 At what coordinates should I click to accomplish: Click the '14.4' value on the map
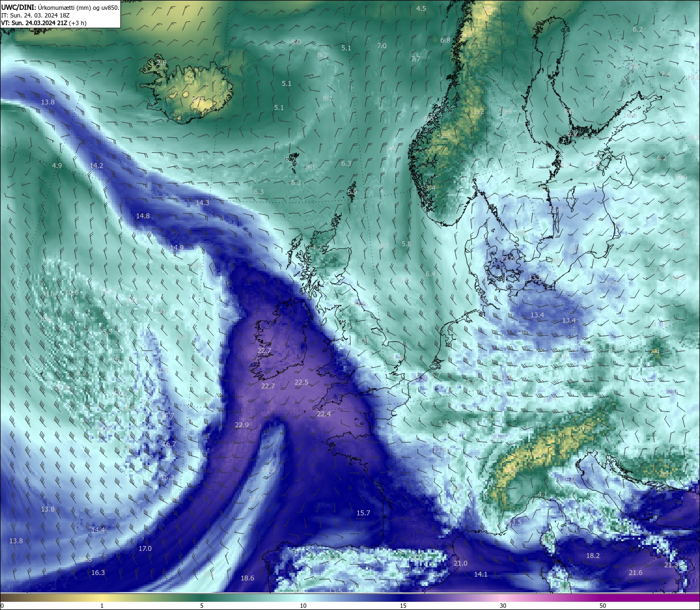[x=98, y=530]
